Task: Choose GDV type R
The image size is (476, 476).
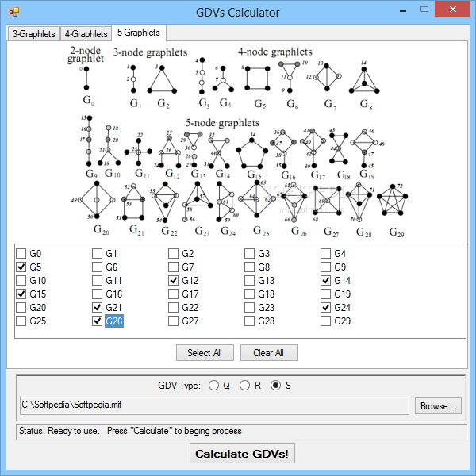Action: [x=244, y=386]
